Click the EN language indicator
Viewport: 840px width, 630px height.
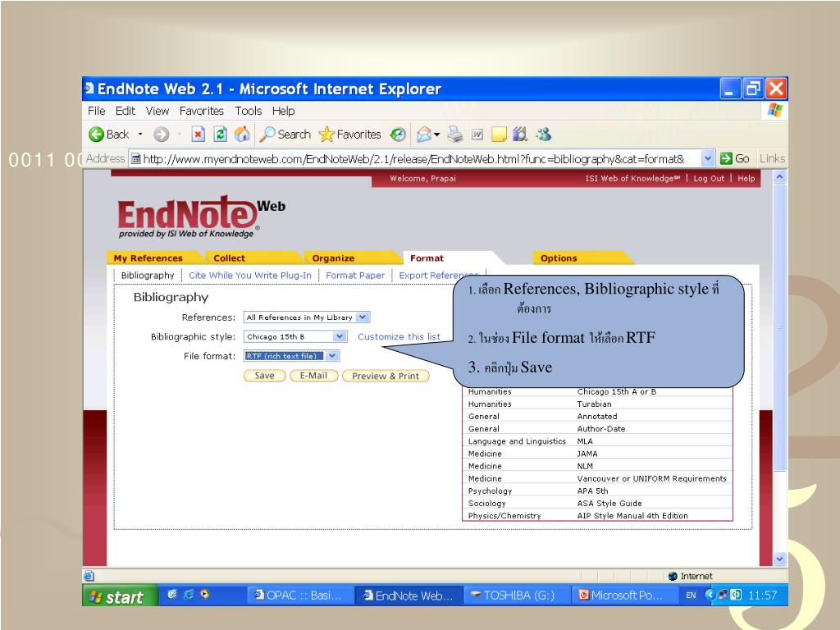691,596
